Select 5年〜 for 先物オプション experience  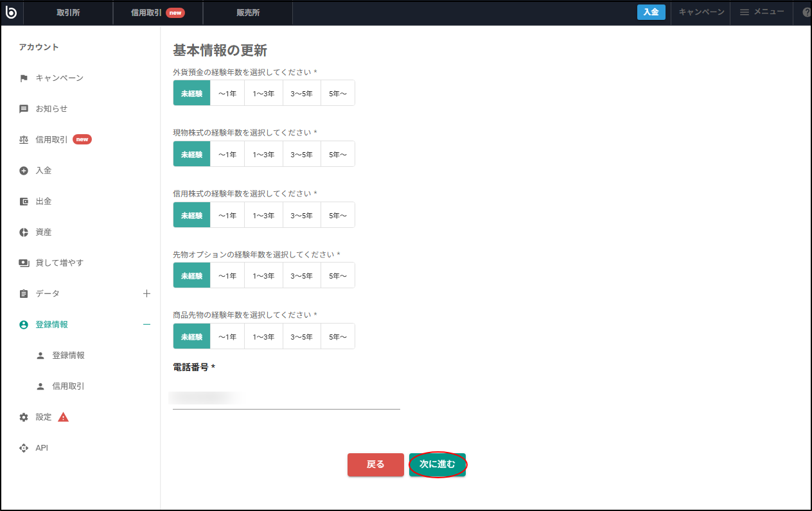point(338,275)
